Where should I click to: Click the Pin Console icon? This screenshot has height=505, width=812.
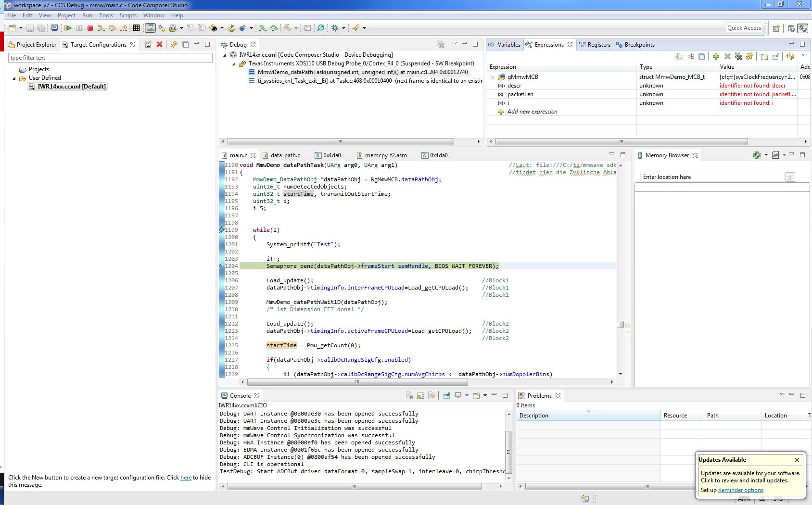tap(447, 395)
